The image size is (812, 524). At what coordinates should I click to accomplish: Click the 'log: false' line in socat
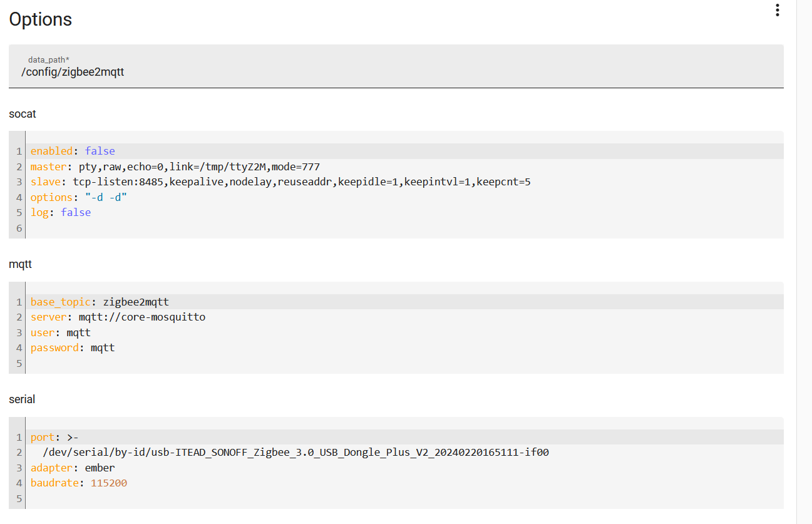pyautogui.click(x=61, y=213)
